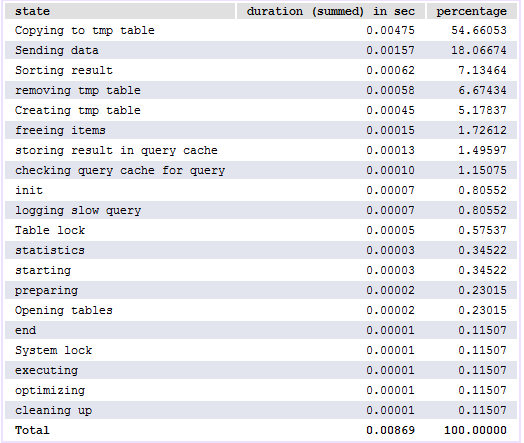Select the 0.00157 duration value
Screen dimensions: 524x443
[x=390, y=50]
